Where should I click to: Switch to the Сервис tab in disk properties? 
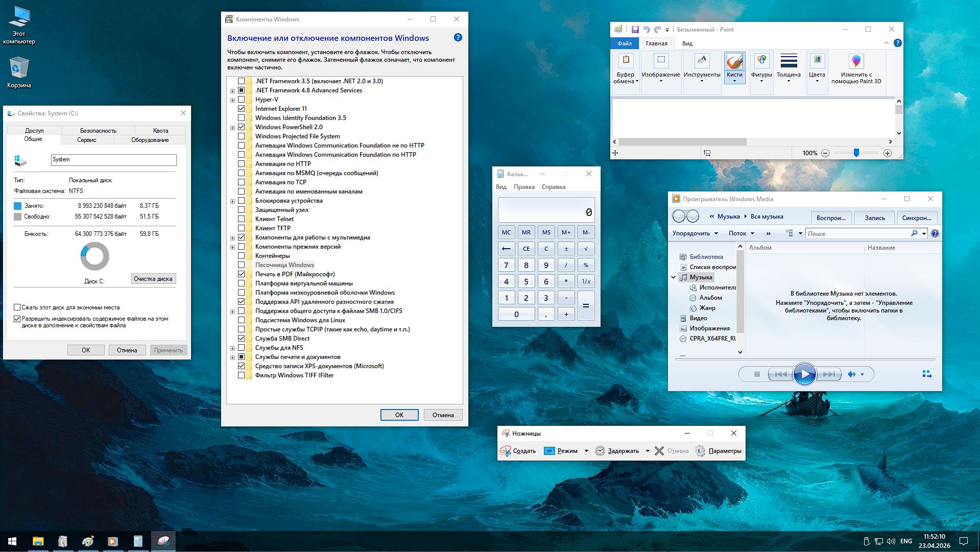(x=87, y=139)
